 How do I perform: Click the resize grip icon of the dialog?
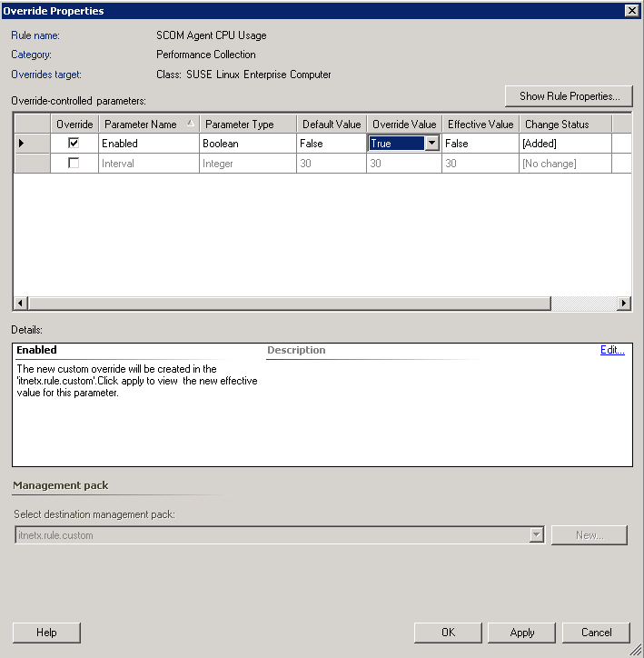point(636,650)
